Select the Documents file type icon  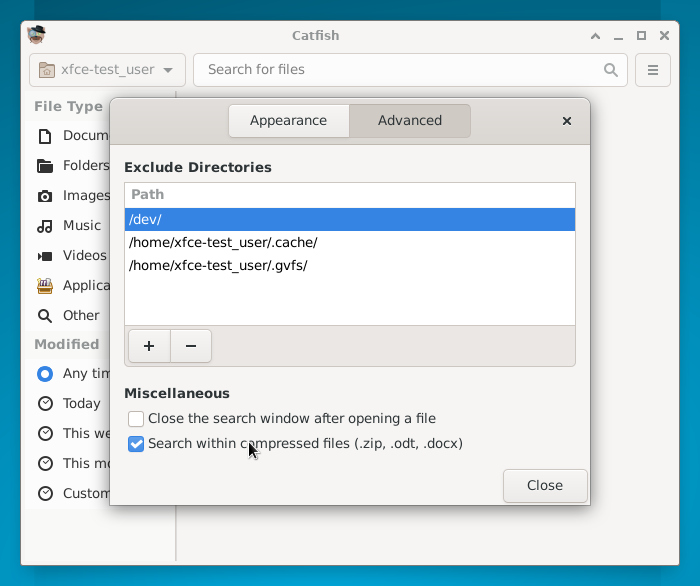point(45,136)
